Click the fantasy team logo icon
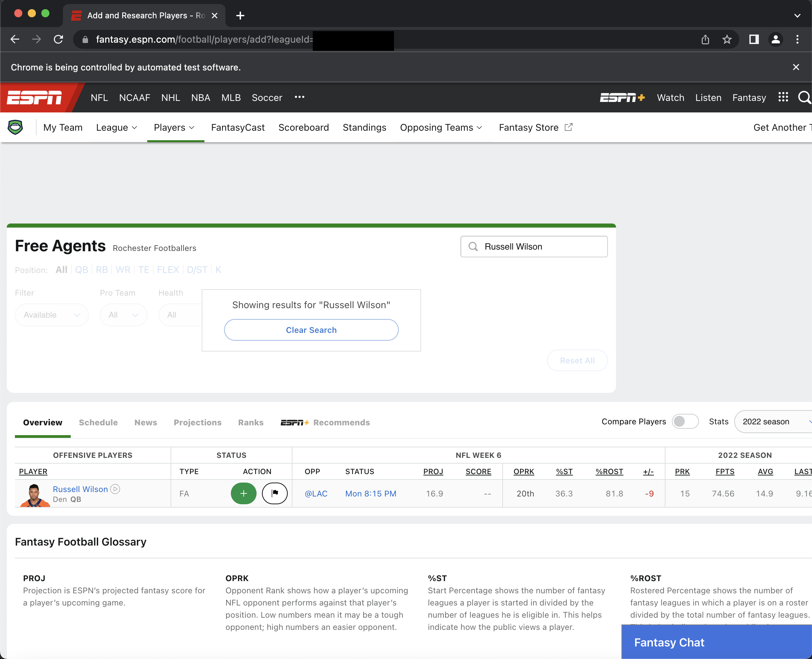This screenshot has width=812, height=659. (15, 127)
